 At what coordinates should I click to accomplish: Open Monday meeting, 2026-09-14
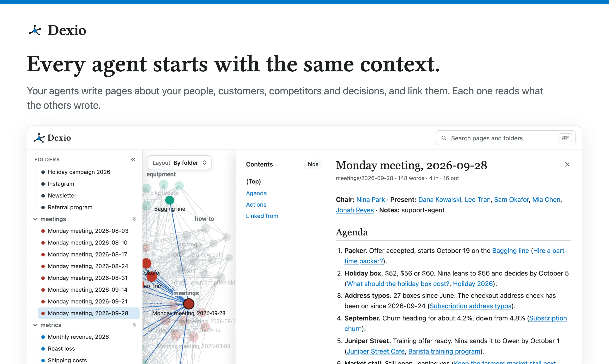pos(88,290)
